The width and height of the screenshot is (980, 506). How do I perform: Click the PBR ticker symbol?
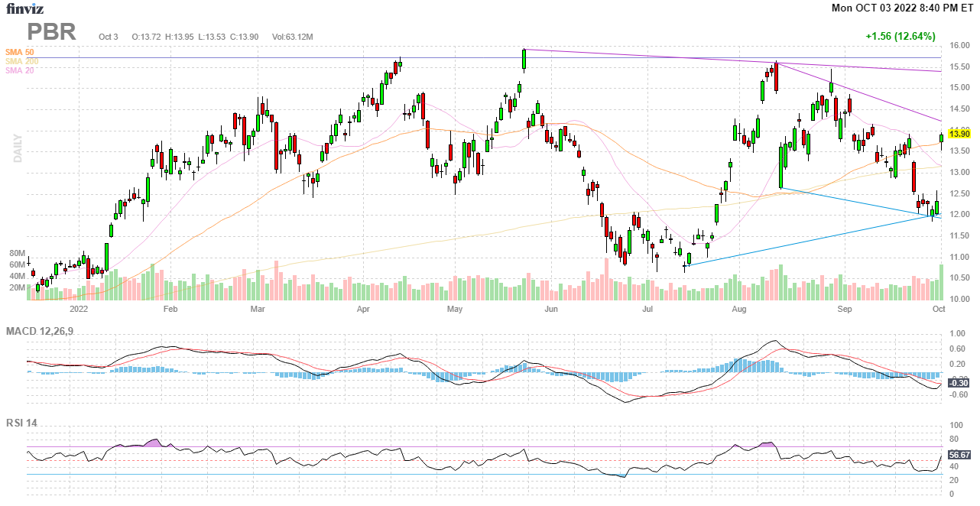pos(52,32)
